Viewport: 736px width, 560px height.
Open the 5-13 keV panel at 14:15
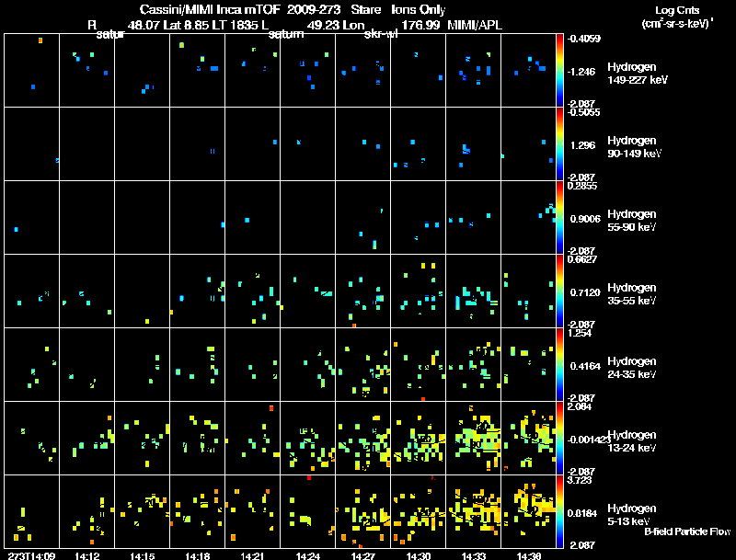(143, 511)
